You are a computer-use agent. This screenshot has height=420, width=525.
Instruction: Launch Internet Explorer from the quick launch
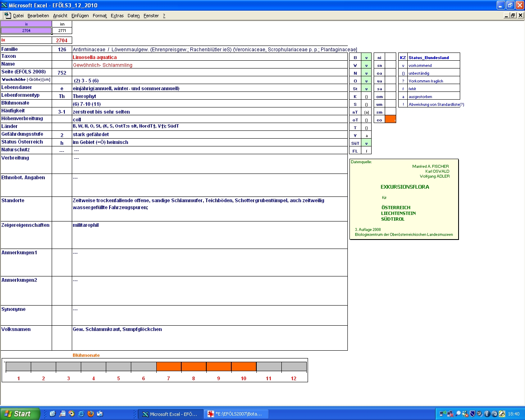click(x=81, y=414)
